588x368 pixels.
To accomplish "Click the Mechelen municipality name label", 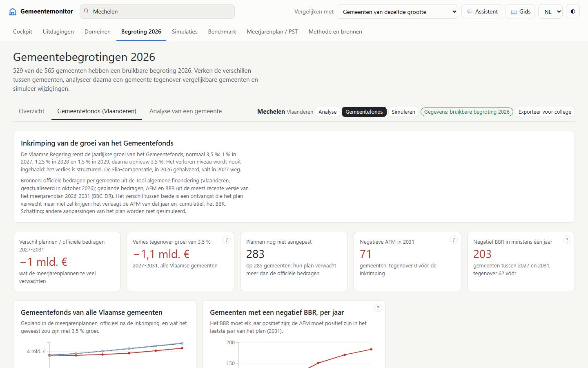I will click(x=271, y=112).
